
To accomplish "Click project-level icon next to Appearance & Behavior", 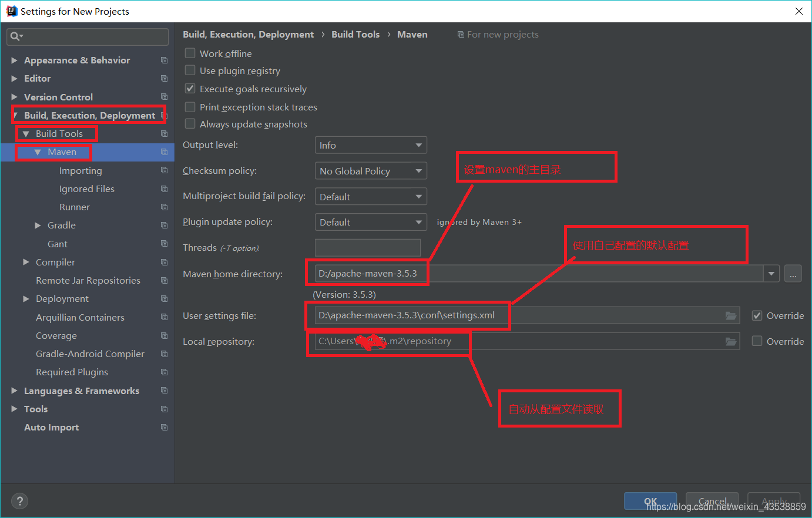I will tap(164, 60).
